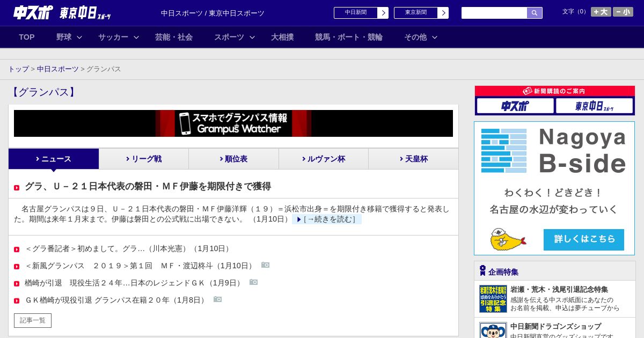Switch to the リーグ戦 tab
Screen dimensions: 644x338
tap(144, 159)
